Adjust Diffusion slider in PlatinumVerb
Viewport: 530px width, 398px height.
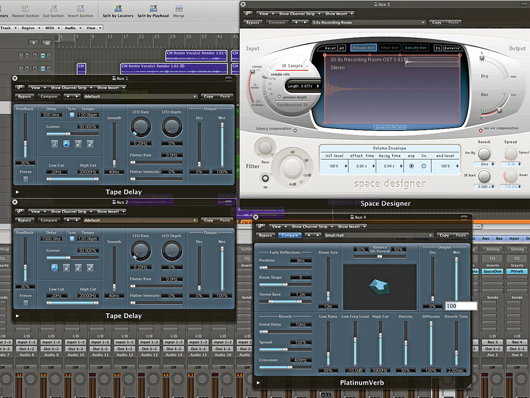coord(431,343)
